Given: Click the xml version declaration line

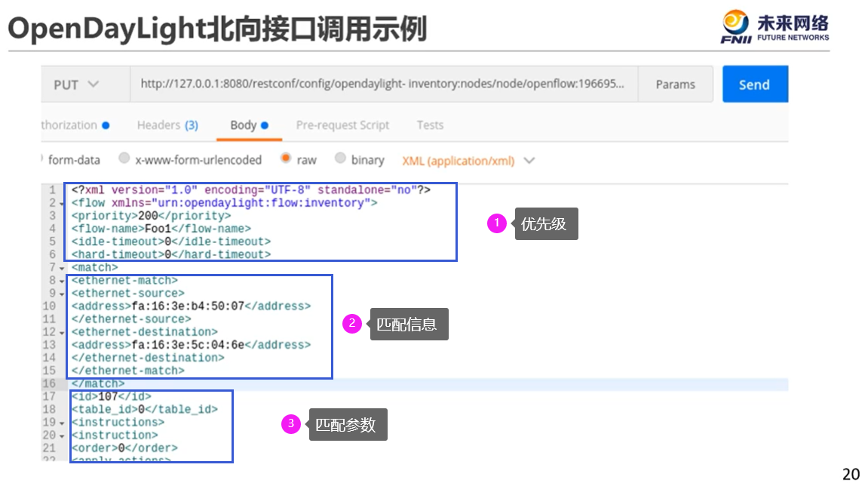Looking at the screenshot, I should pos(251,190).
